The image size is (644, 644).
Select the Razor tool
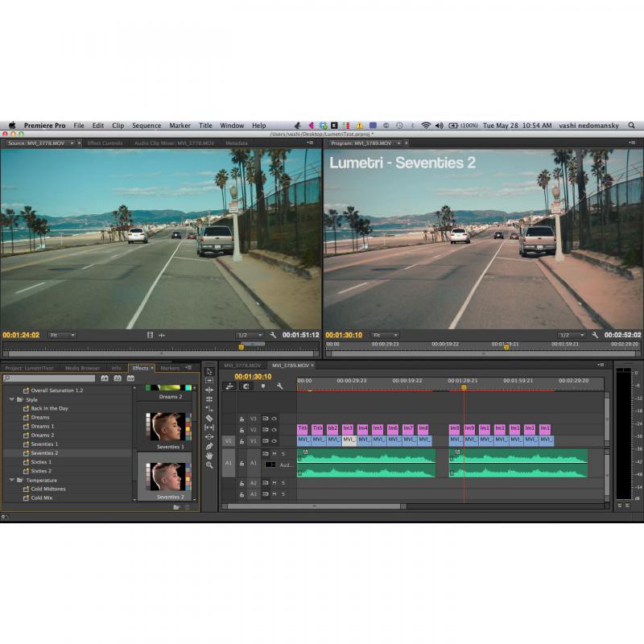click(209, 418)
